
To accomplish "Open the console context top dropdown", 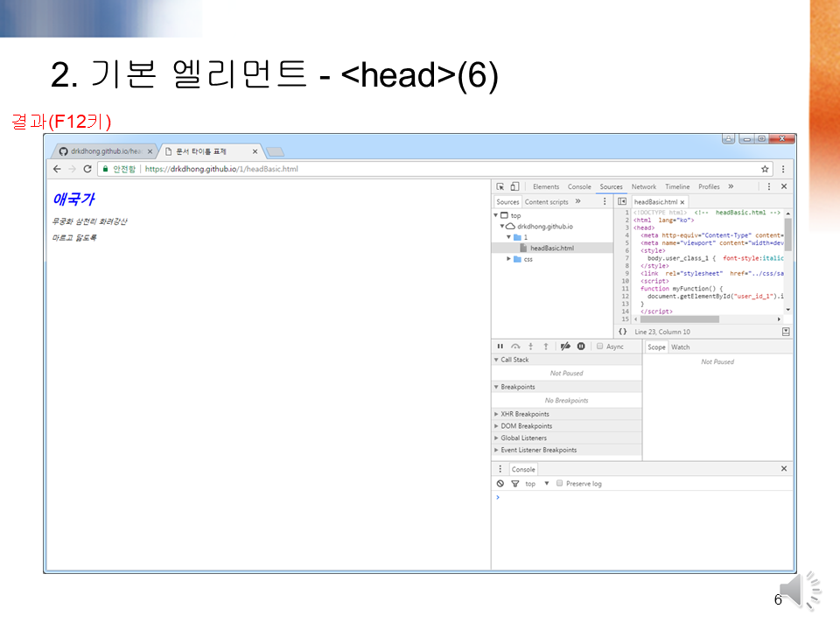I will 536,484.
